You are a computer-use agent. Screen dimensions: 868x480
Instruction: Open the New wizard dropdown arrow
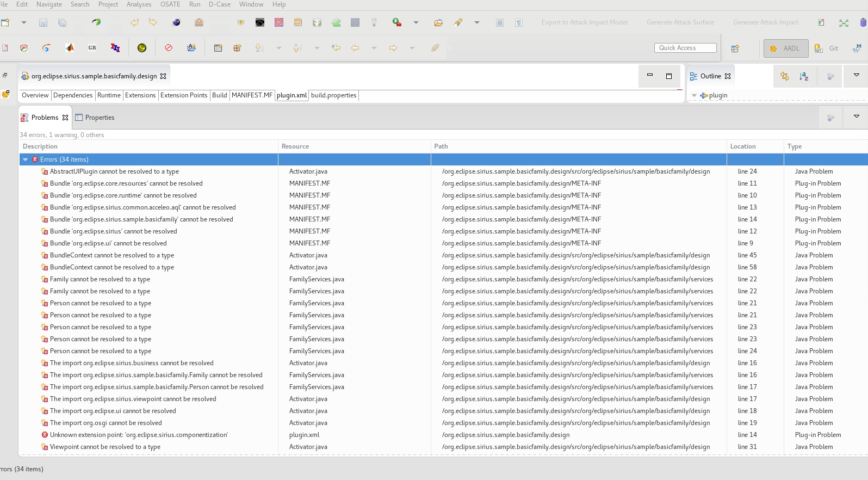click(24, 22)
